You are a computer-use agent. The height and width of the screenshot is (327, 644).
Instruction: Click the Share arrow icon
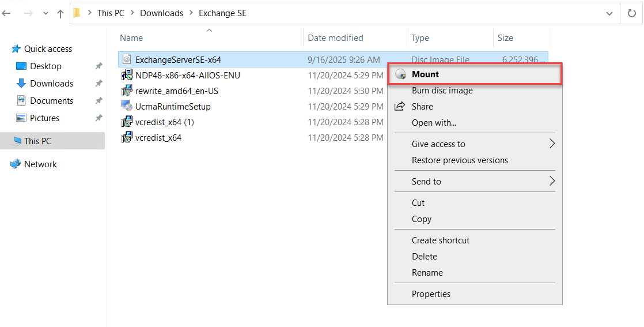pos(400,107)
